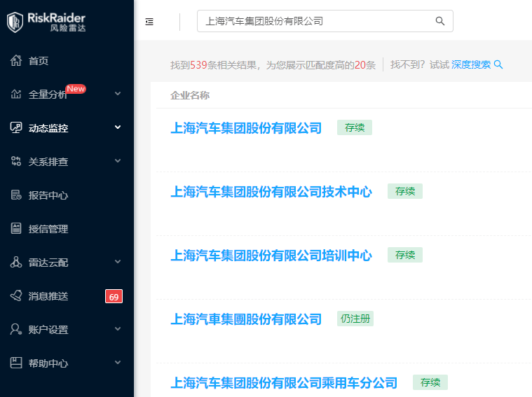Expand the 账户设置 menu chevron
This screenshot has height=397, width=532.
[x=118, y=328]
